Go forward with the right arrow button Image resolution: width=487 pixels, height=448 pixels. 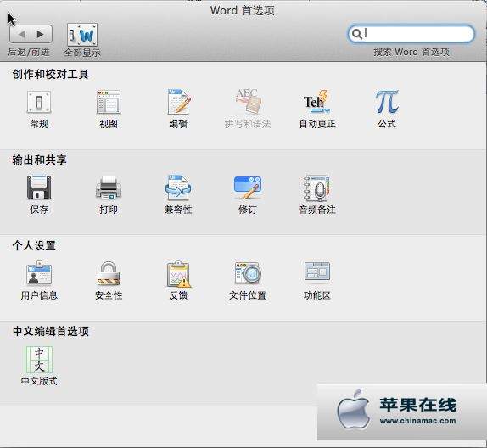pos(42,34)
